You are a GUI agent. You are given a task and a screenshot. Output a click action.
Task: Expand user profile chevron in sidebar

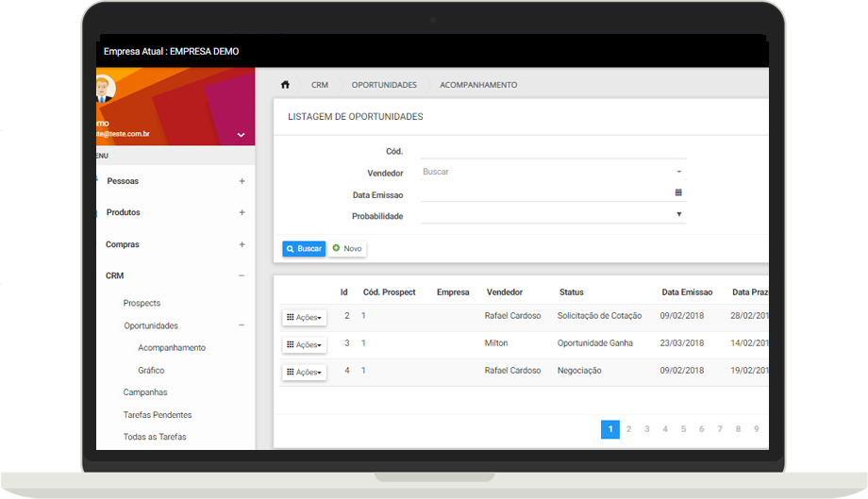[241, 135]
